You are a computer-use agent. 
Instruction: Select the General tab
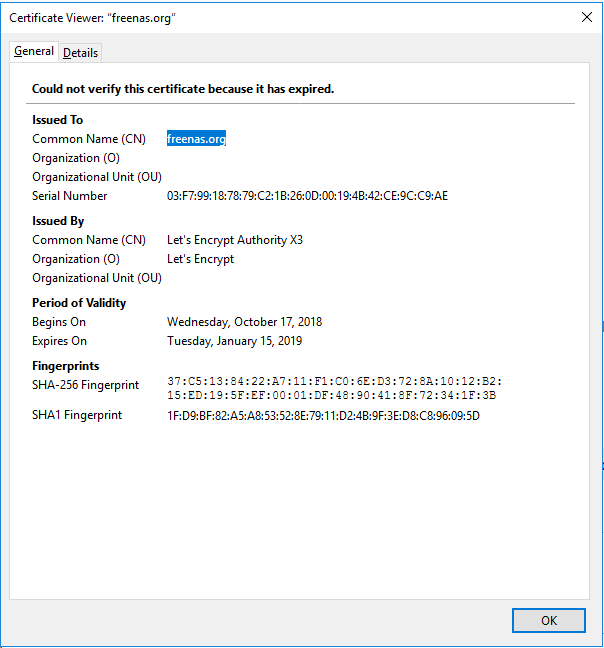tap(34, 51)
